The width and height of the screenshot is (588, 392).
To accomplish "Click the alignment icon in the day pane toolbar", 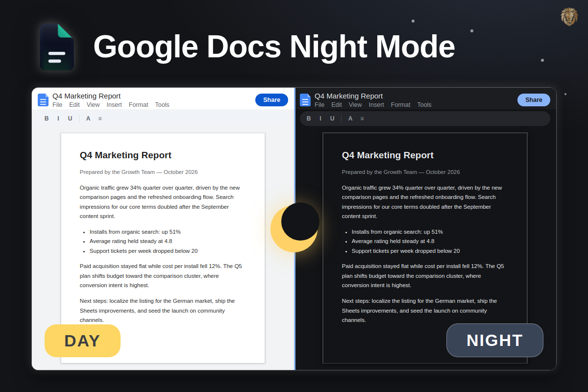I will [100, 119].
